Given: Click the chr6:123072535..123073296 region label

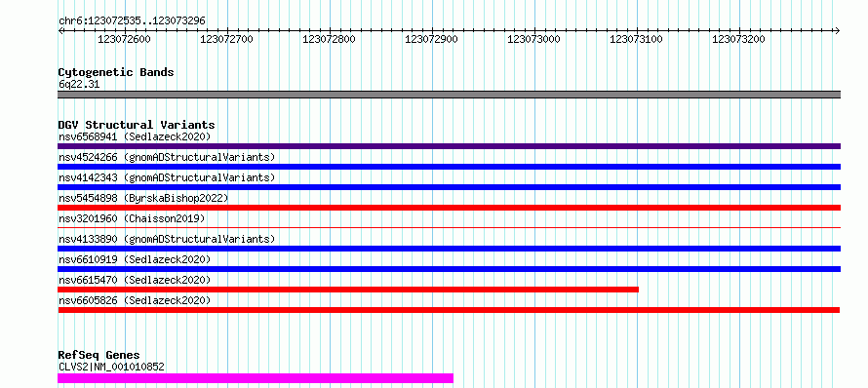Looking at the screenshot, I should coord(132,21).
